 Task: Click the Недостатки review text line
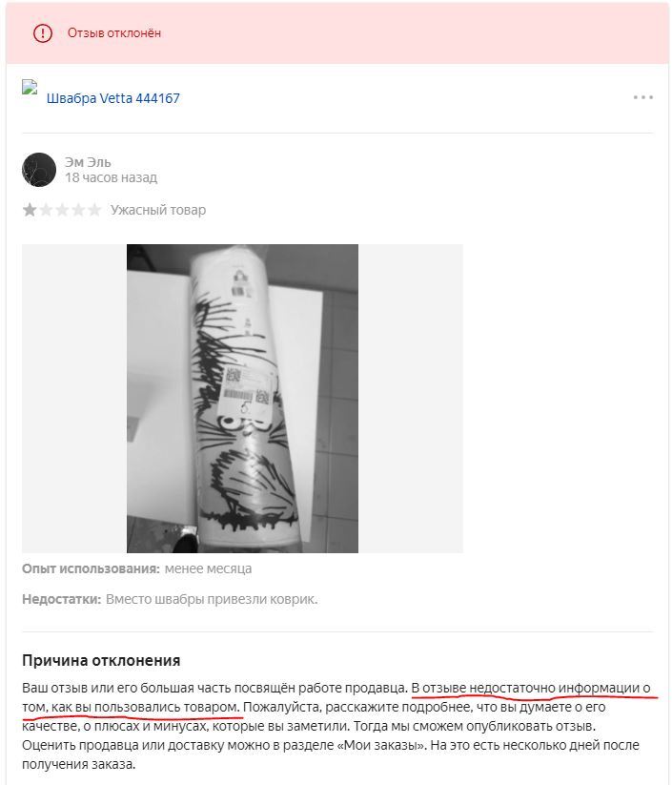point(170,599)
